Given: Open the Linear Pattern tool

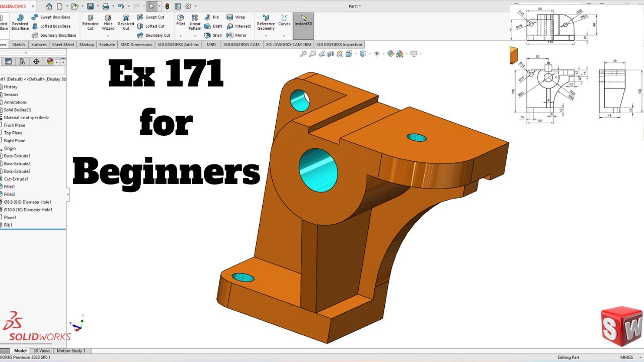Looking at the screenshot, I should [195, 23].
